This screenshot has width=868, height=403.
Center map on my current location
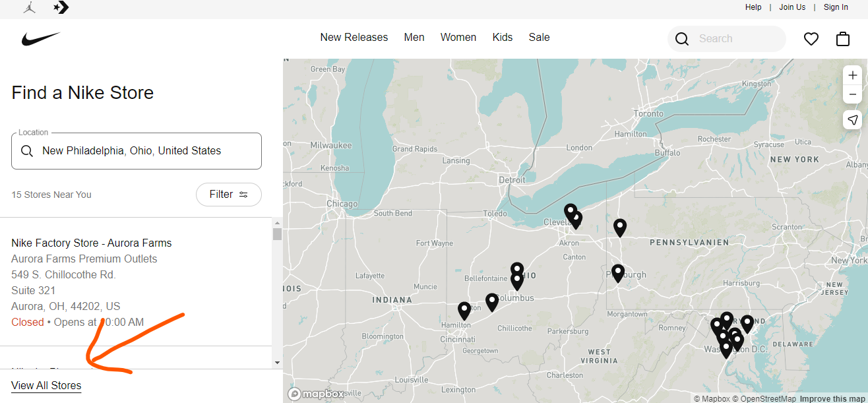(x=853, y=119)
